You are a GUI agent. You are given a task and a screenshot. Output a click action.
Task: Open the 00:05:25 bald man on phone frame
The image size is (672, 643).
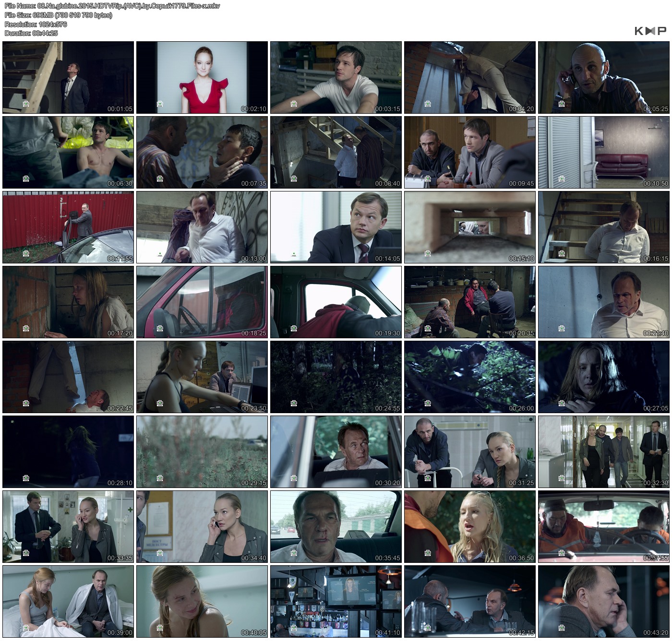(x=603, y=77)
